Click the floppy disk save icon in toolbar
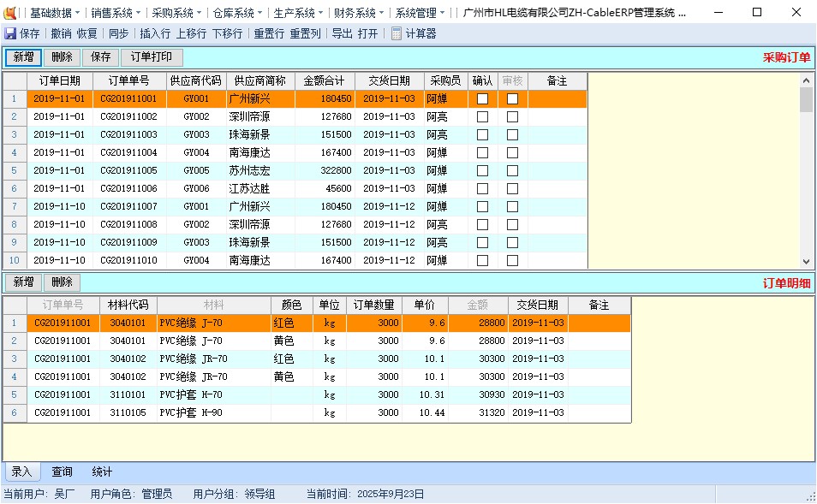This screenshot has width=817, height=504. (10, 34)
